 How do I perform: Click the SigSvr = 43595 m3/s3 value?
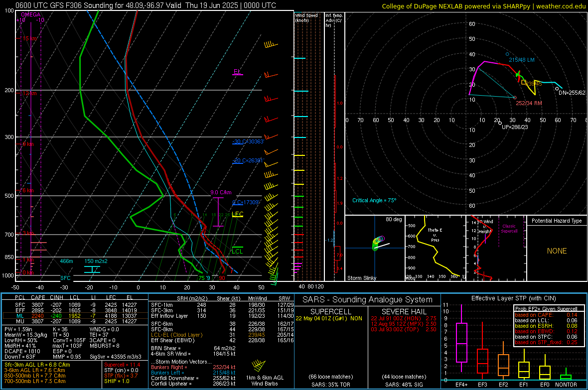[116, 357]
